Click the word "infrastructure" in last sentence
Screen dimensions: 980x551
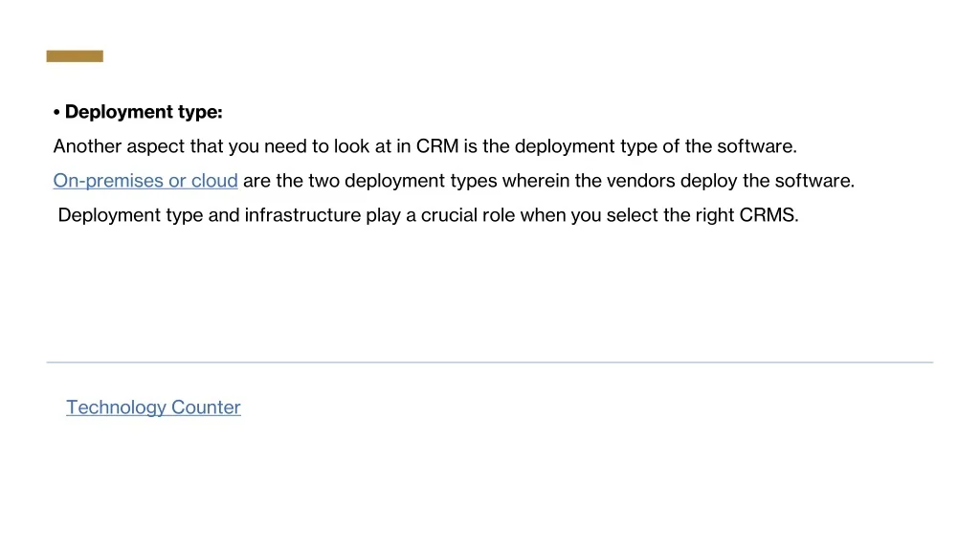(x=302, y=215)
